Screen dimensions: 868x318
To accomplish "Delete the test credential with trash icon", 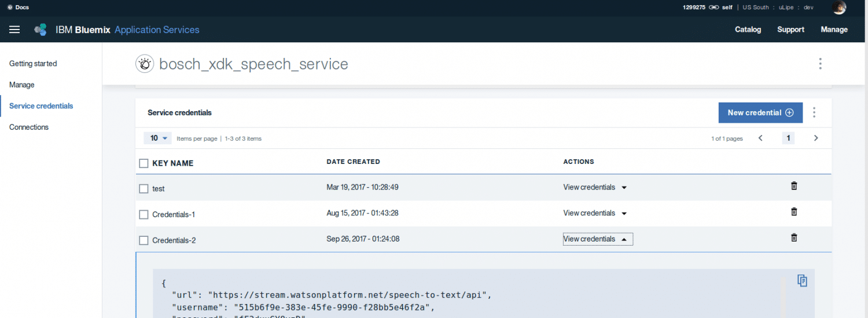I will click(x=794, y=186).
